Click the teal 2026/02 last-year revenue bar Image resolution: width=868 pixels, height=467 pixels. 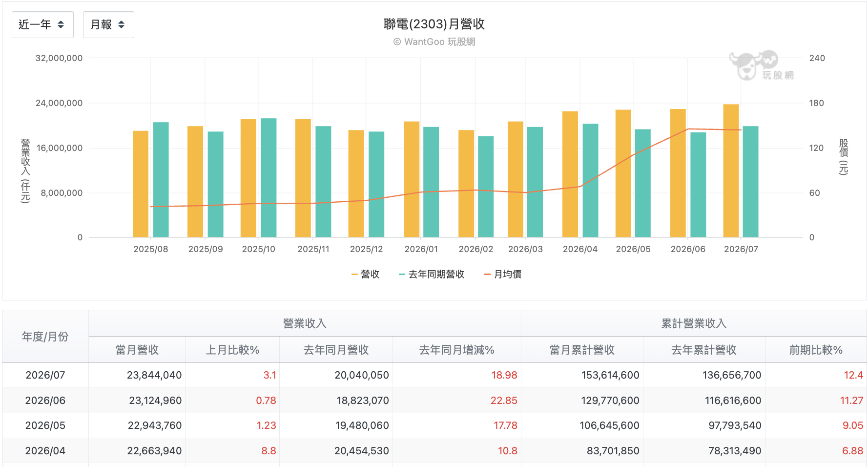point(486,187)
